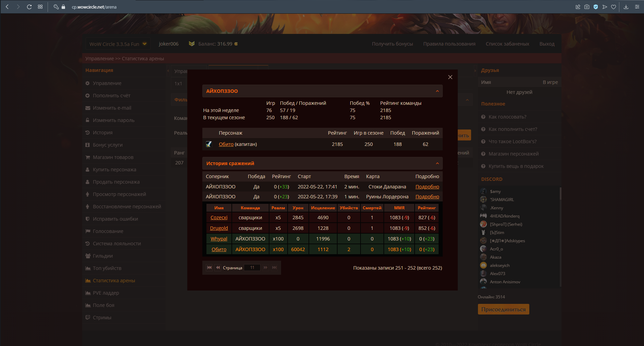The height and width of the screenshot is (346, 644).
Task: Click the group icon beside Гильдии
Action: [x=88, y=256]
